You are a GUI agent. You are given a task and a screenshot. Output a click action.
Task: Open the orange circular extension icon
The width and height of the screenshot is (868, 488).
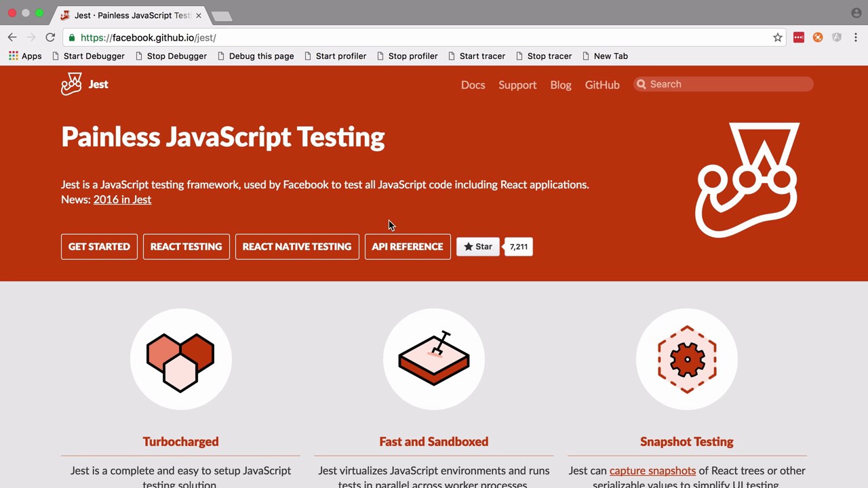[818, 37]
